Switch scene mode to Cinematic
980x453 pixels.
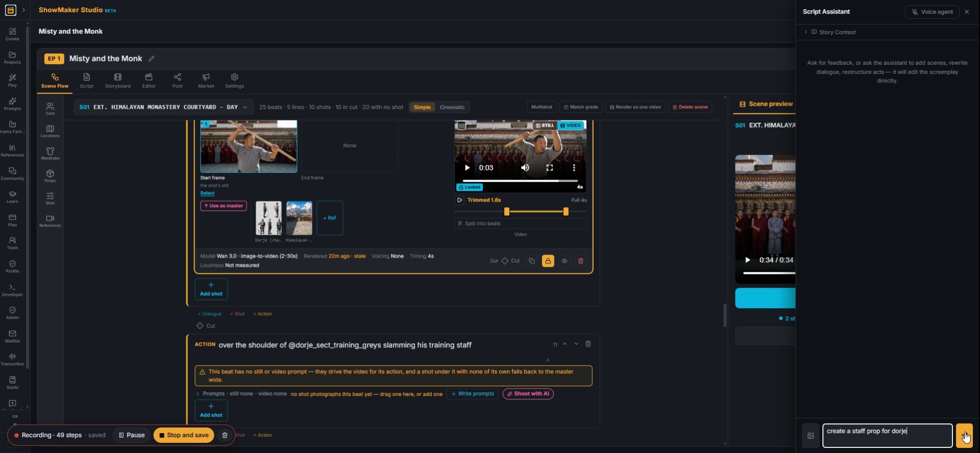coord(452,107)
